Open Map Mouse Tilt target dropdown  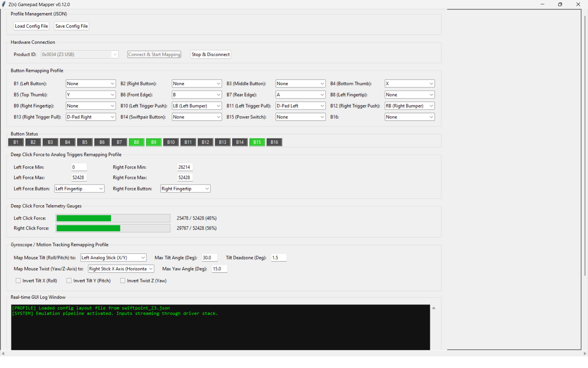click(113, 258)
